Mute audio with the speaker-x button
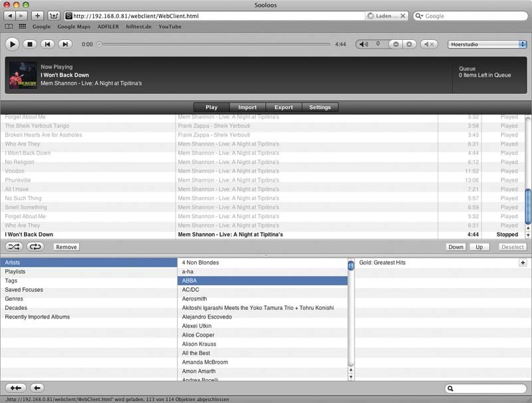 point(429,45)
